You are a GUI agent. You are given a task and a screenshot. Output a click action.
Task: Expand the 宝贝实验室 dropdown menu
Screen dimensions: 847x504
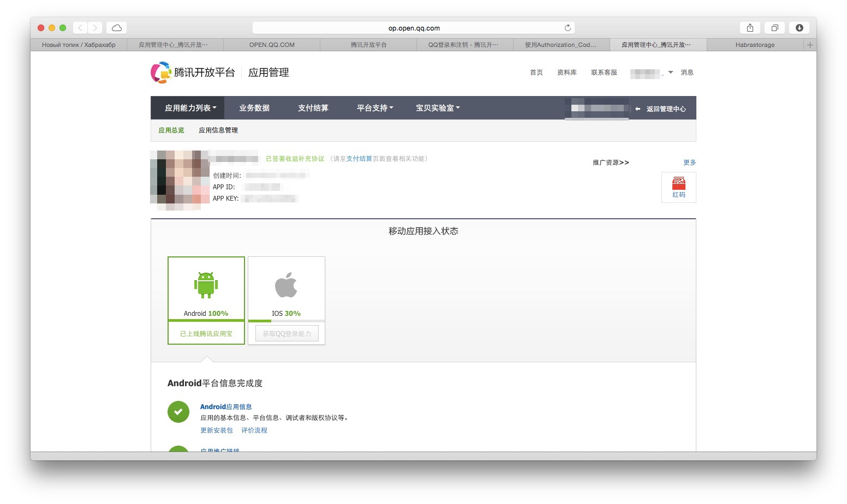pos(438,108)
